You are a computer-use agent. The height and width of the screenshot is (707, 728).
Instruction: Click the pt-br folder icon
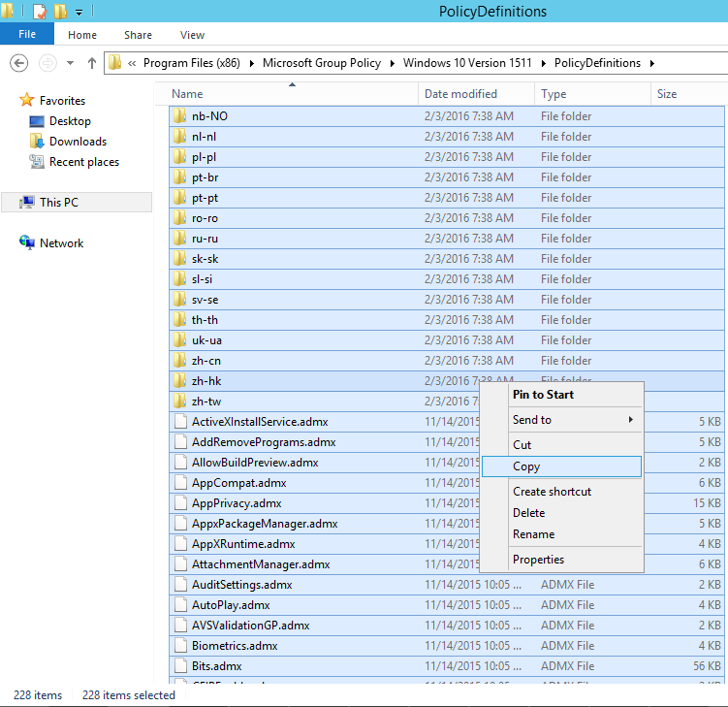179,177
